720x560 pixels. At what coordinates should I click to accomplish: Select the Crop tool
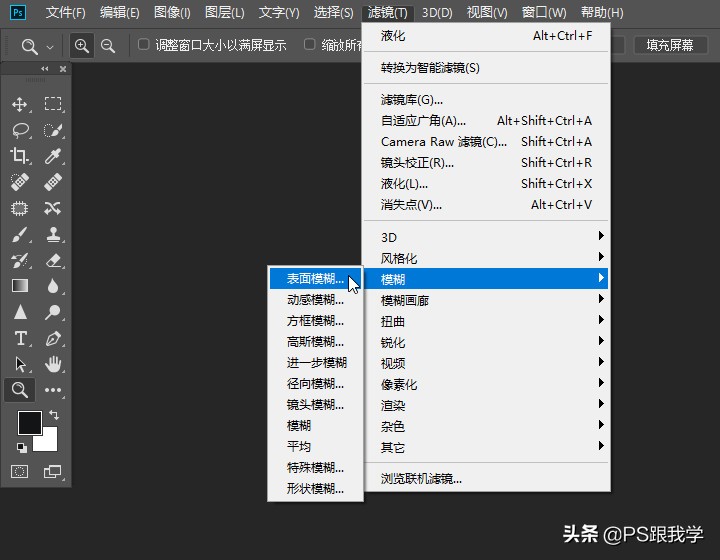20,156
